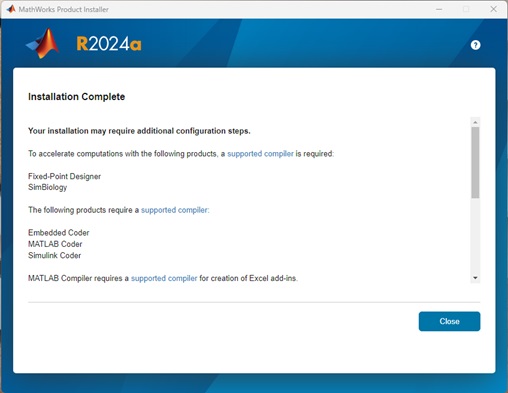Click the Fixed-Point Designer product name
Screen dimensions: 508x393
[x=64, y=176]
